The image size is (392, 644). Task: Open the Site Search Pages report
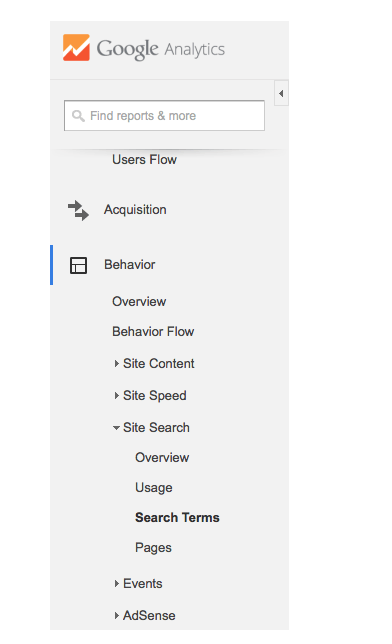[153, 548]
